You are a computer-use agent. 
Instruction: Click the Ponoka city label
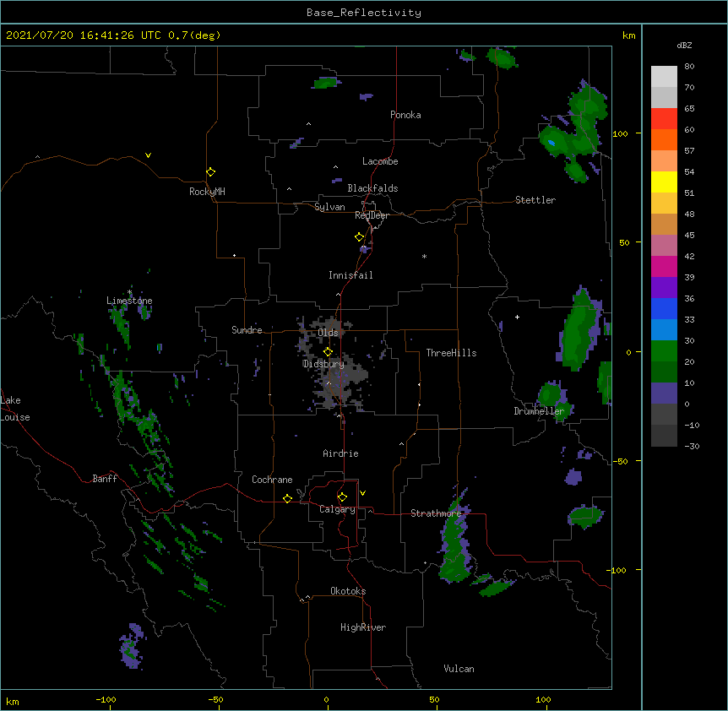[x=405, y=115]
